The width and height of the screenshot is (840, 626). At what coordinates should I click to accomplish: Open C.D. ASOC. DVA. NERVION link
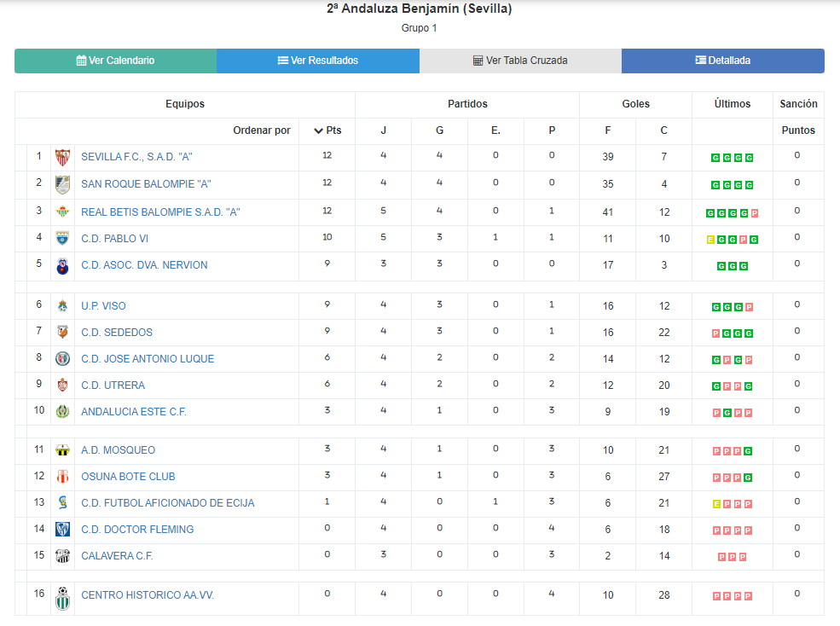click(144, 264)
